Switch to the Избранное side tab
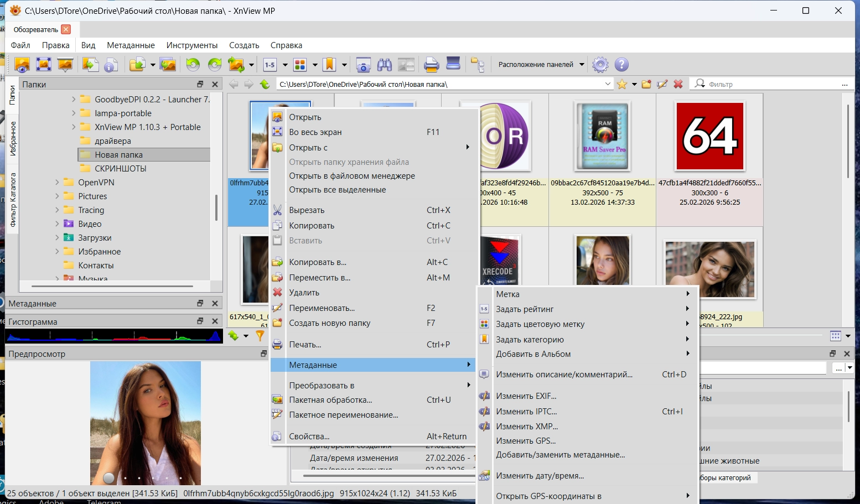The height and width of the screenshot is (504, 860). pyautogui.click(x=13, y=138)
